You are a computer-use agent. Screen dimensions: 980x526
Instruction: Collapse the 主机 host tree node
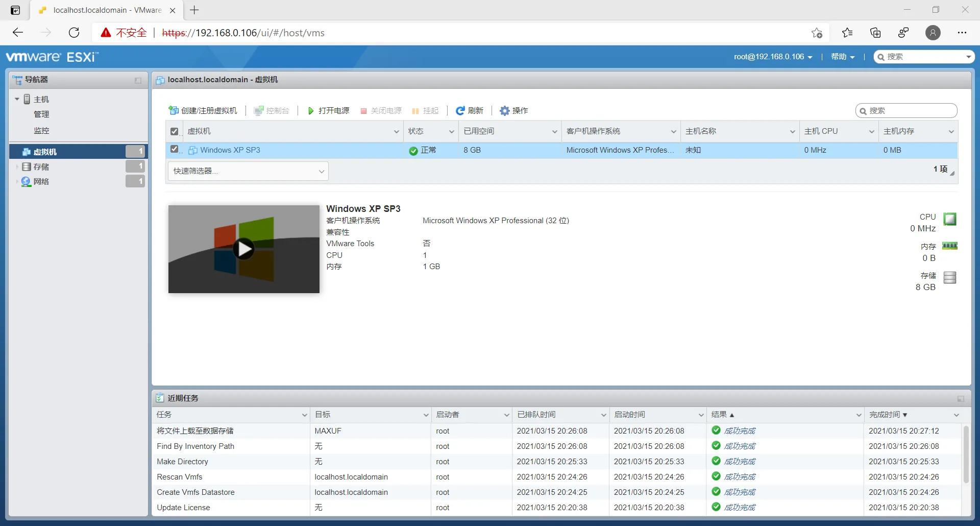pos(17,99)
